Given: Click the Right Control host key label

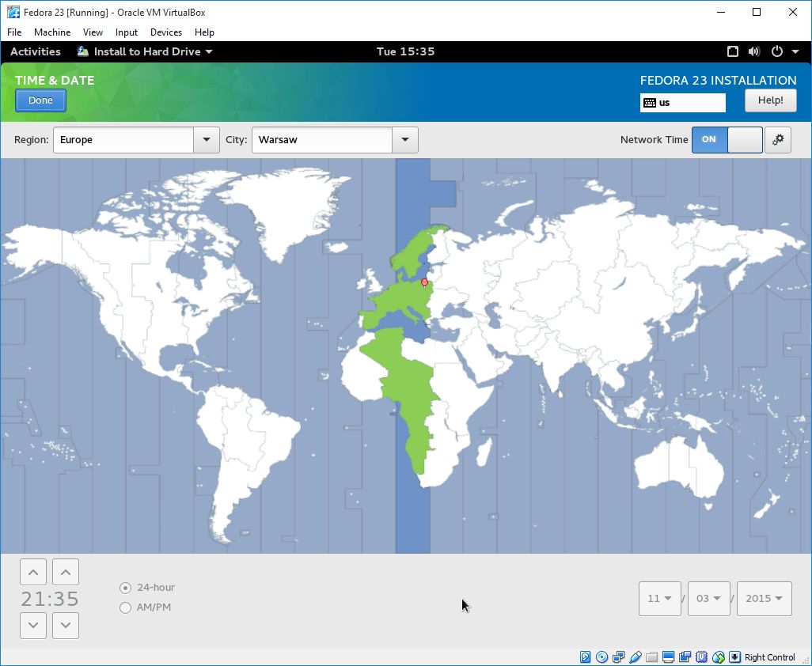Looking at the screenshot, I should point(769,657).
